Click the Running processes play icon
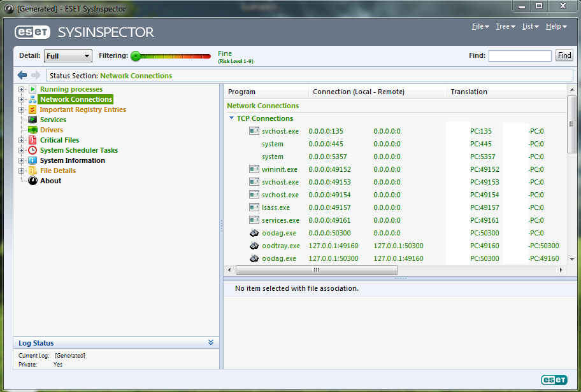581x392 pixels. click(32, 89)
